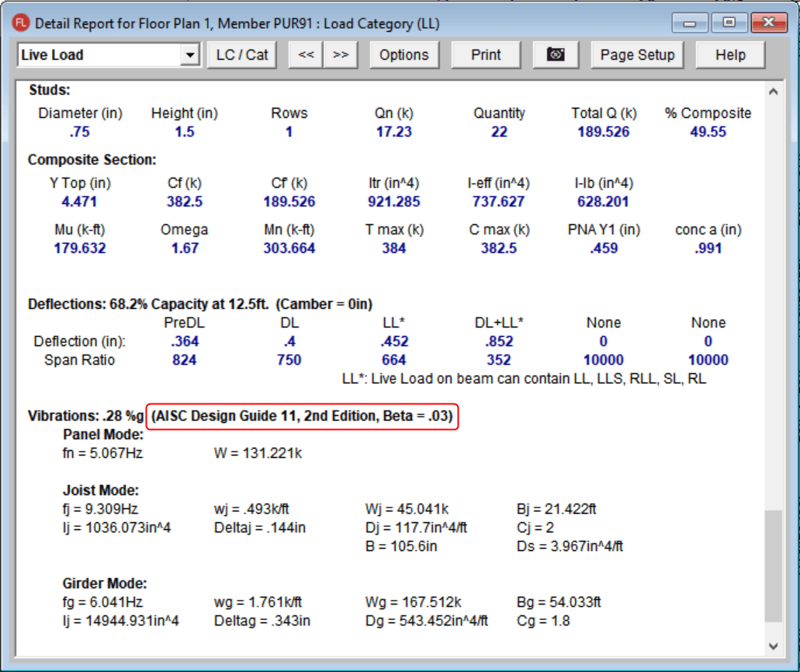The image size is (800, 672).
Task: Print the detail report
Action: (486, 55)
